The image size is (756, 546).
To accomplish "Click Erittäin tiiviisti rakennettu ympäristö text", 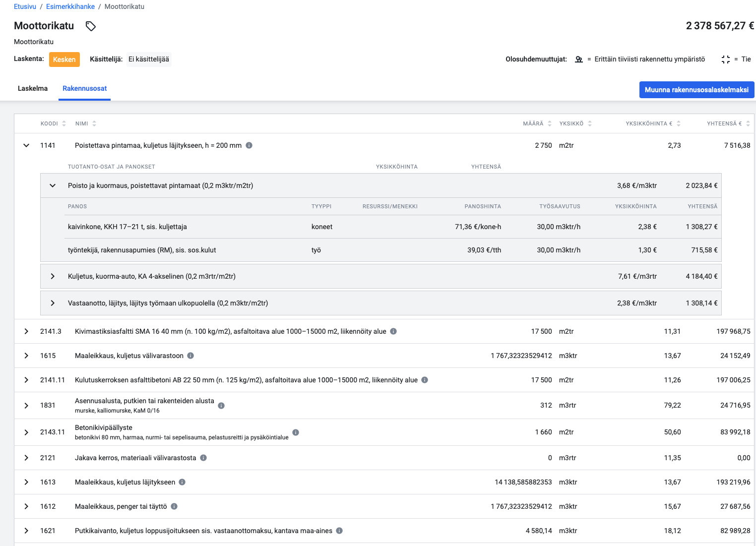I will coord(650,60).
